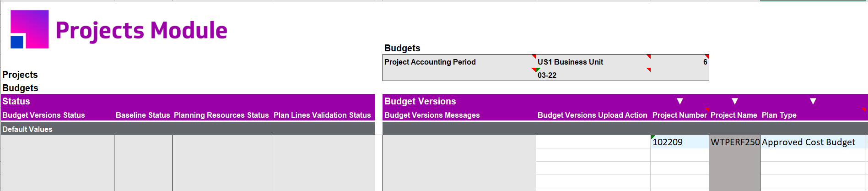Screen dimensions: 868x191
Task: Select the WTPERF250 project name cell
Action: click(x=735, y=142)
